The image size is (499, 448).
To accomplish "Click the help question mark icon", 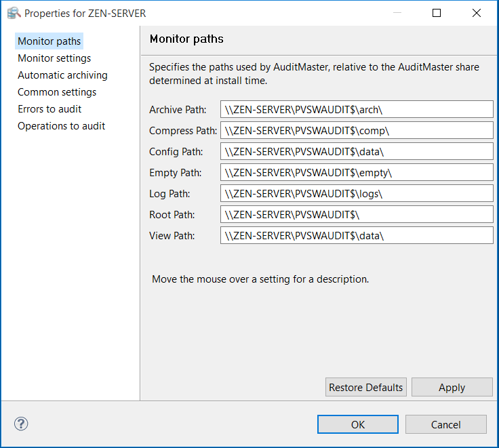I will [21, 424].
